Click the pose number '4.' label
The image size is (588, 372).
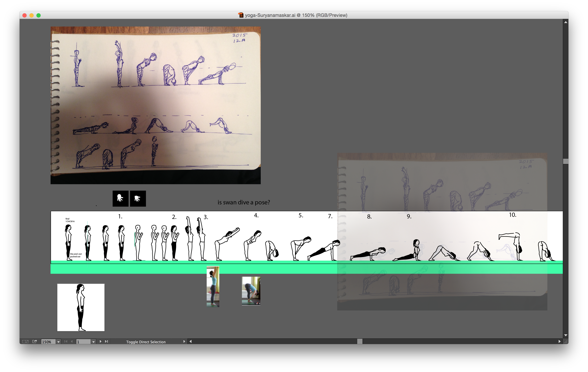pos(256,215)
